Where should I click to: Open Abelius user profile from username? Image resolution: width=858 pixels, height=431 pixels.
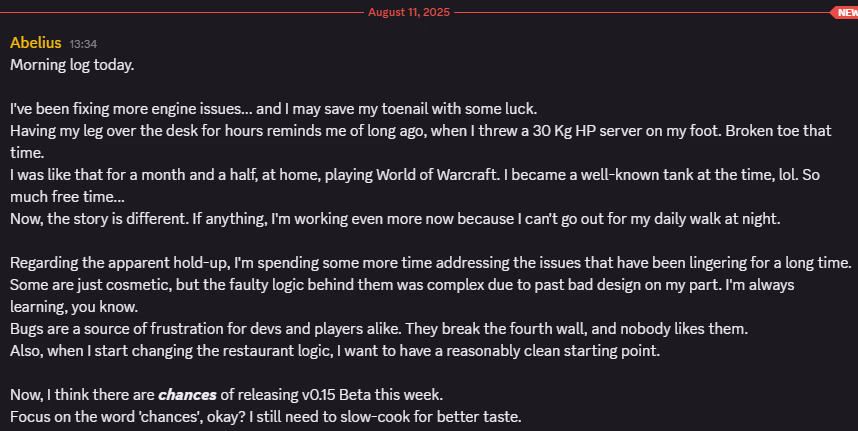pyautogui.click(x=36, y=43)
